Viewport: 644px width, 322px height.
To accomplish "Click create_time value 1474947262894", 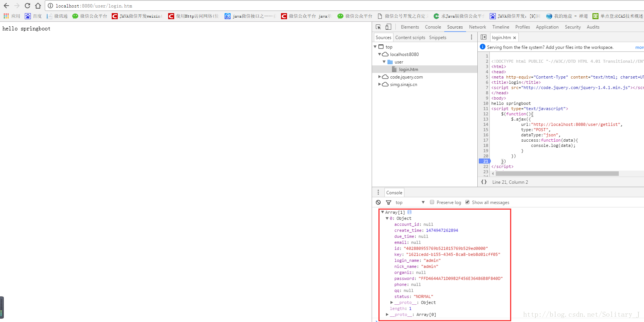I will tap(442, 230).
